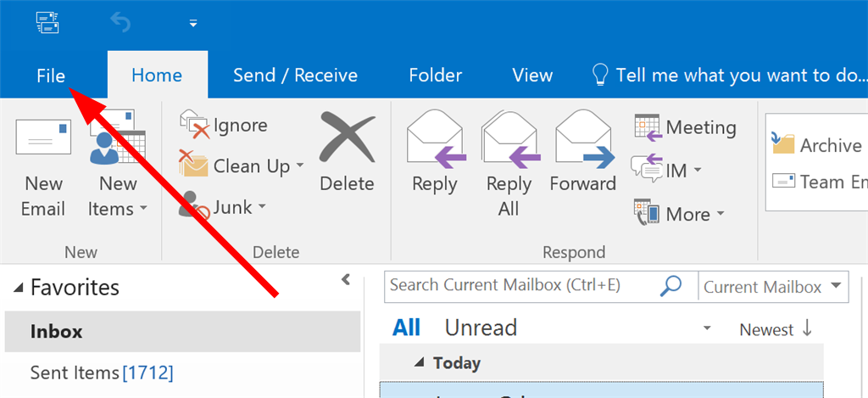
Task: Click in the Search Current Mailbox field
Action: (520, 286)
